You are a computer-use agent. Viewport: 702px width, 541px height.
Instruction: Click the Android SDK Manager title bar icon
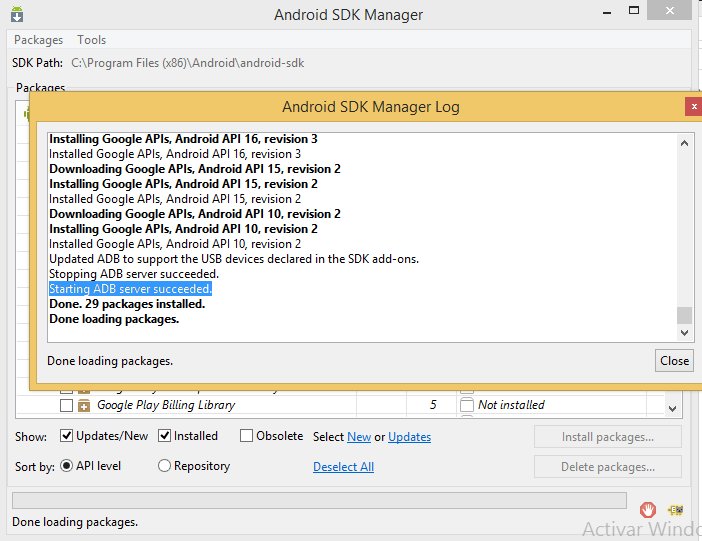coord(17,14)
